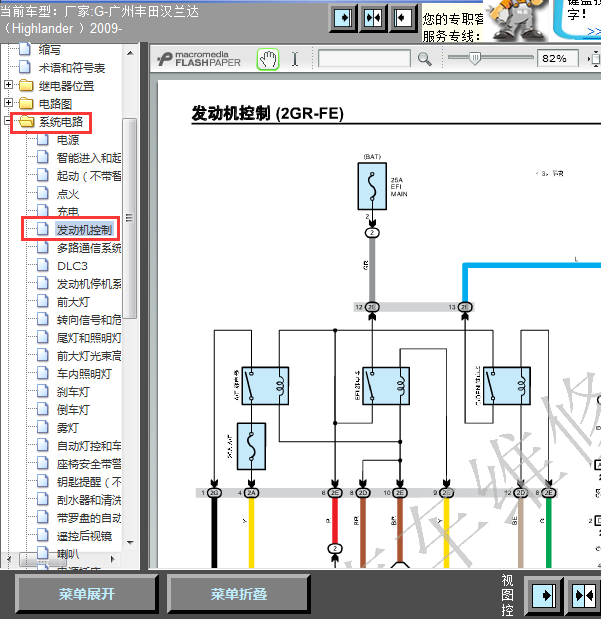The image size is (601, 619).
Task: Click the page icon beside DLC3
Action: (x=43, y=265)
